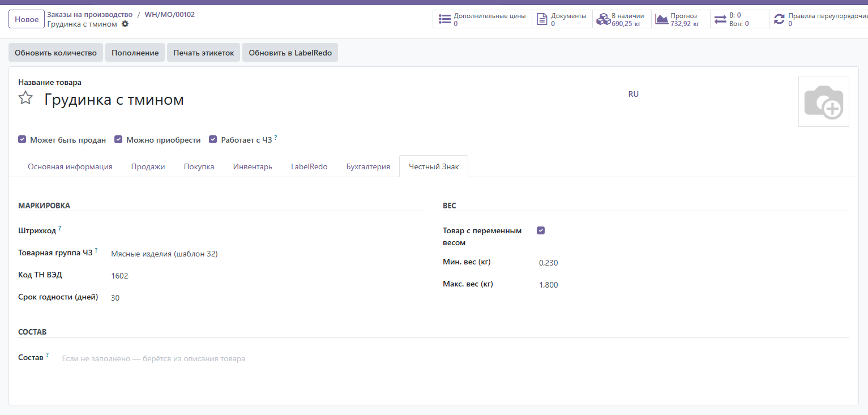
Task: Click Обновить в LabelRedo button
Action: click(x=290, y=53)
